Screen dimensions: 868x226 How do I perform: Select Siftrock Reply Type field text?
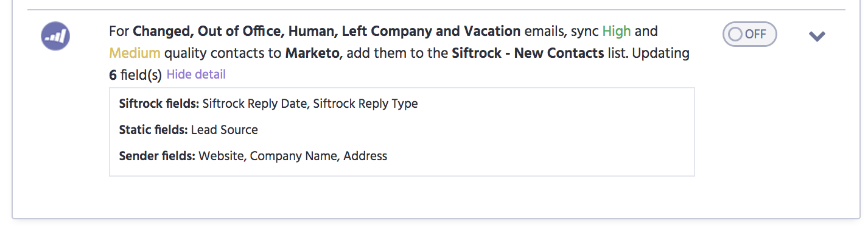pyautogui.click(x=366, y=104)
